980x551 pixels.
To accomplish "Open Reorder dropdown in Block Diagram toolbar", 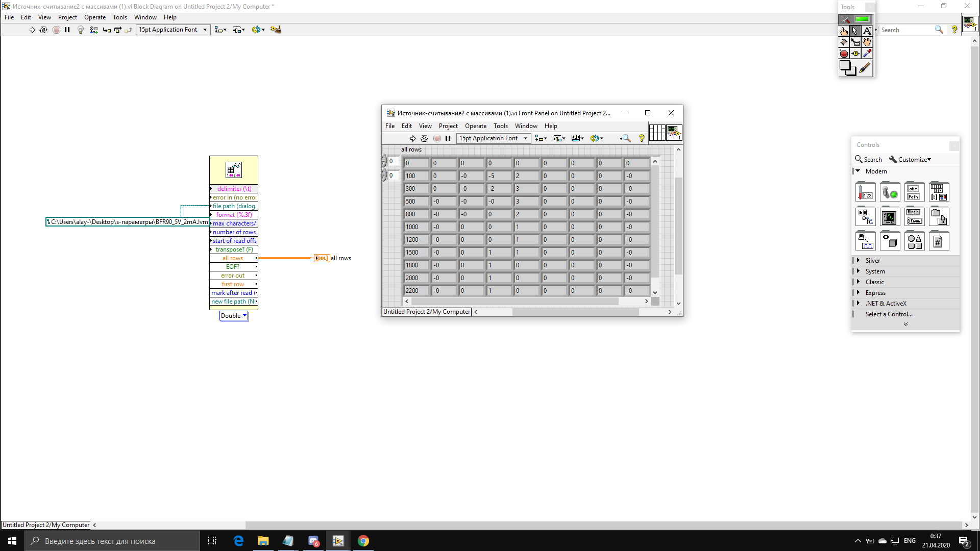I will click(258, 30).
